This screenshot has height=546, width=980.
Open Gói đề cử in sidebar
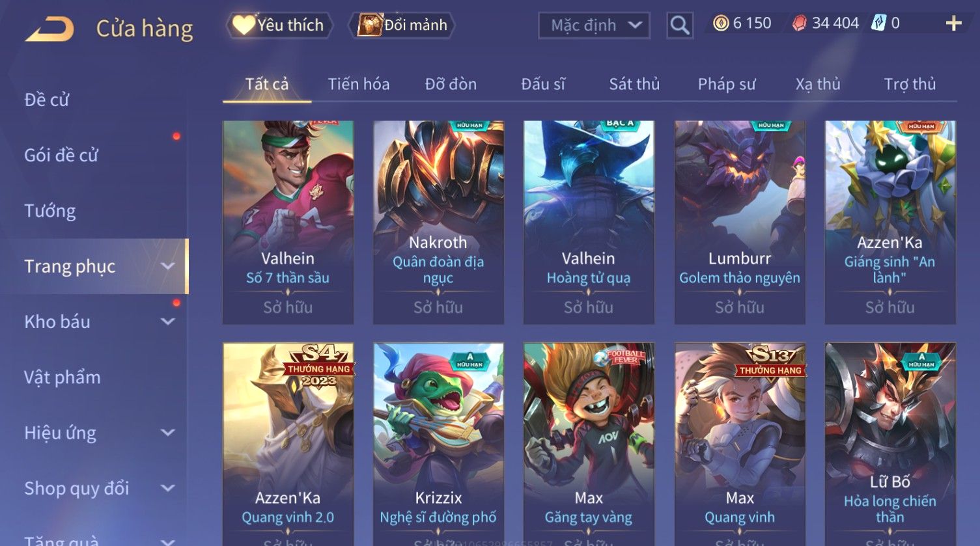[x=61, y=156]
